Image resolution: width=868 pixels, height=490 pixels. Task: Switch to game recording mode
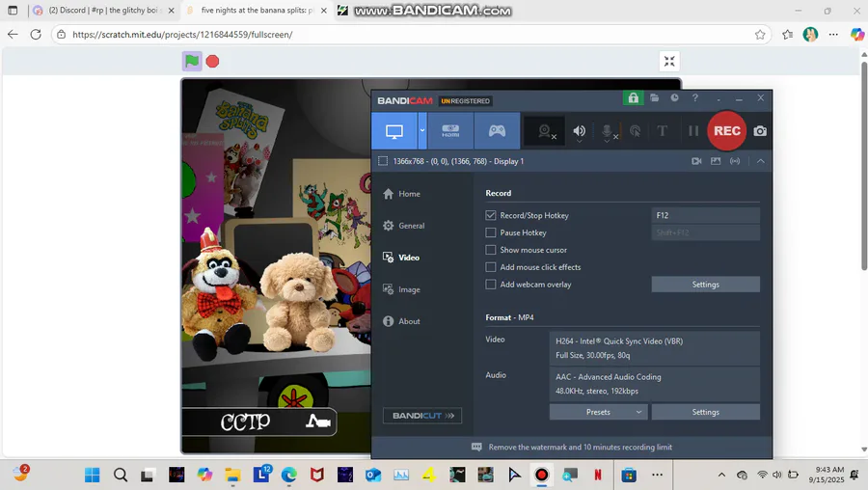(x=497, y=131)
